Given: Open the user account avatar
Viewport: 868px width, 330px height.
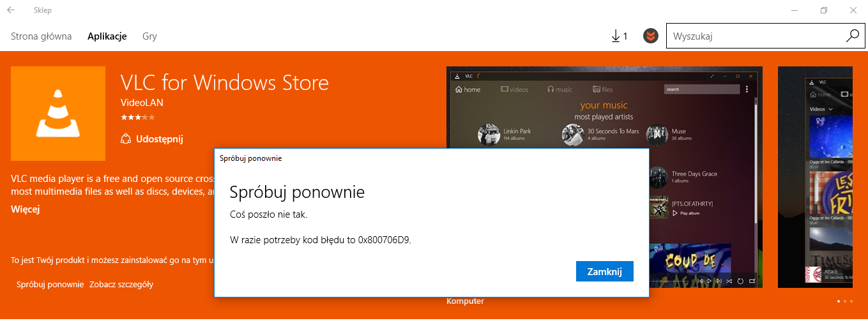Looking at the screenshot, I should point(650,36).
